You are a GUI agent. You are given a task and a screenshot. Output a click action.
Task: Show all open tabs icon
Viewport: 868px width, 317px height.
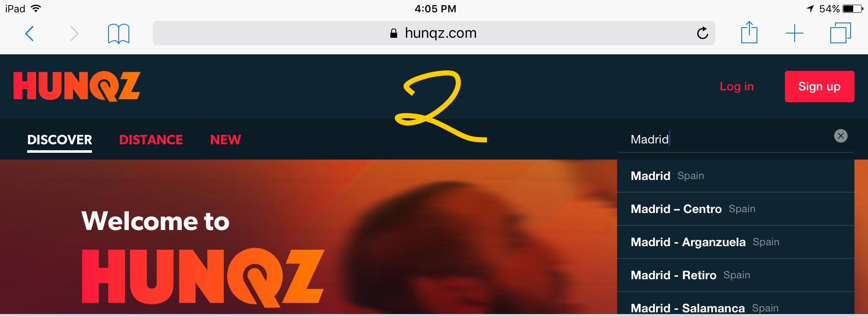[840, 33]
